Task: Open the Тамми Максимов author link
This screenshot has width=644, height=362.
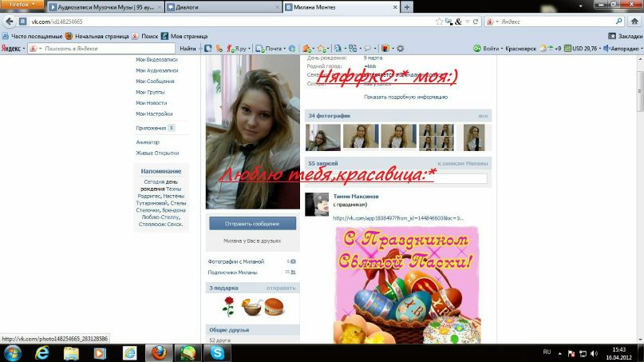Action: (x=356, y=197)
